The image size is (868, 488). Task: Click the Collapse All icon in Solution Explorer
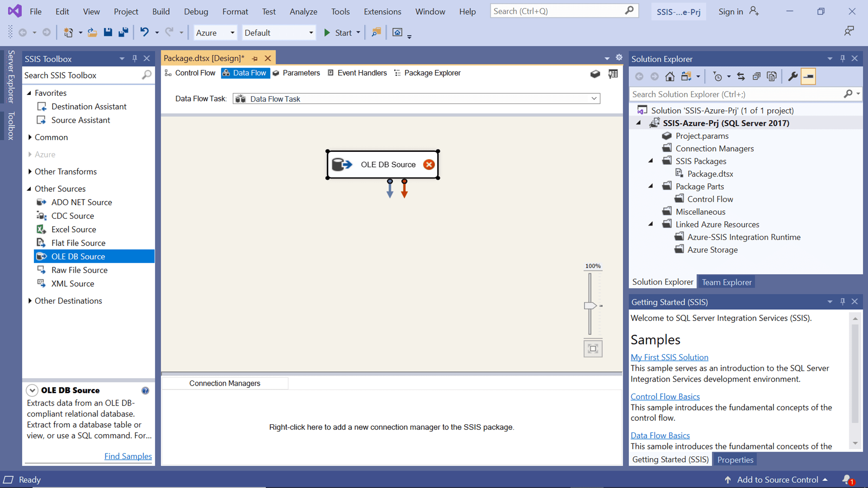click(x=756, y=77)
